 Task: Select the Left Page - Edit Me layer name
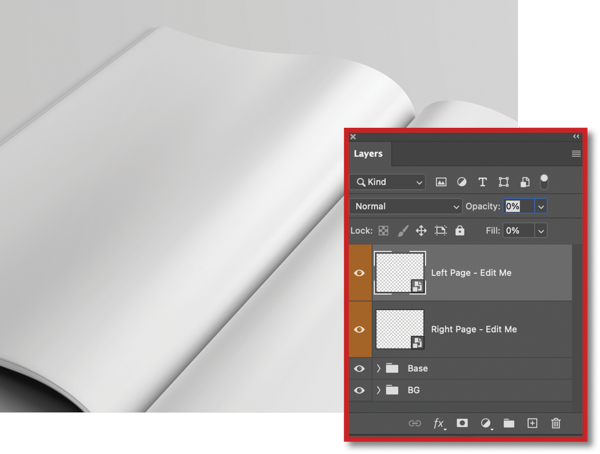click(x=471, y=273)
